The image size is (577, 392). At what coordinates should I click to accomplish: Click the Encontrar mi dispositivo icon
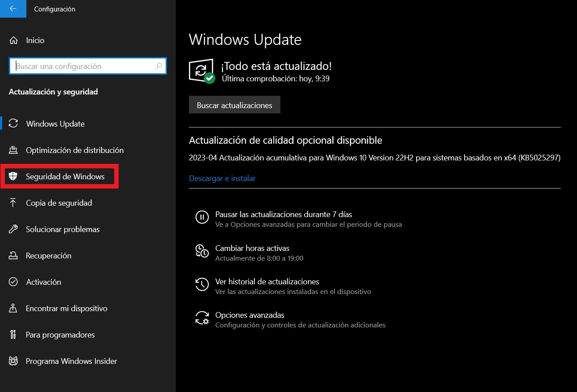pos(13,308)
